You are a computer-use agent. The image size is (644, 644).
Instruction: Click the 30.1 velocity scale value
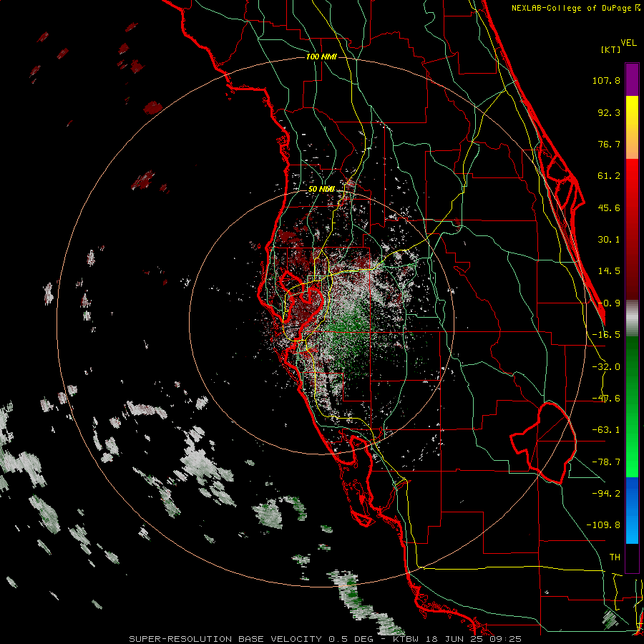tap(609, 240)
